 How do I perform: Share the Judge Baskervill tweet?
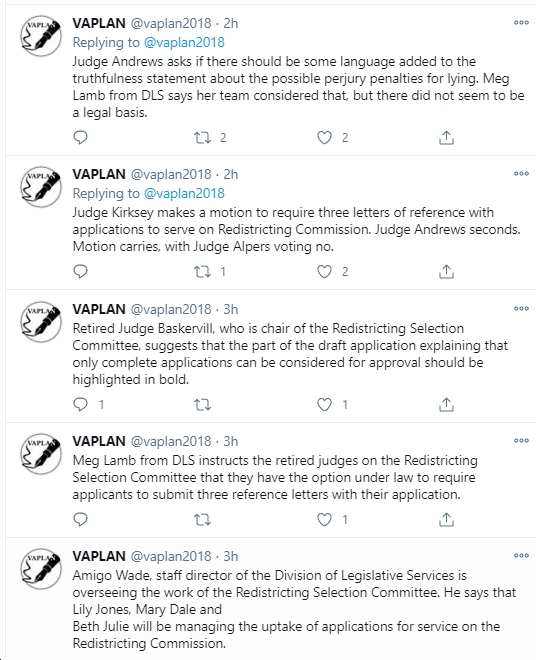(446, 405)
